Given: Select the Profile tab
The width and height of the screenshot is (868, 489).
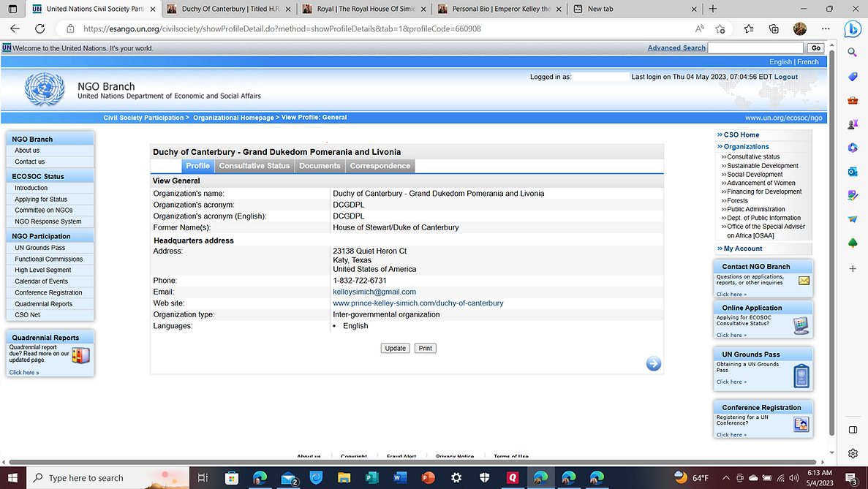Looking at the screenshot, I should pos(197,166).
